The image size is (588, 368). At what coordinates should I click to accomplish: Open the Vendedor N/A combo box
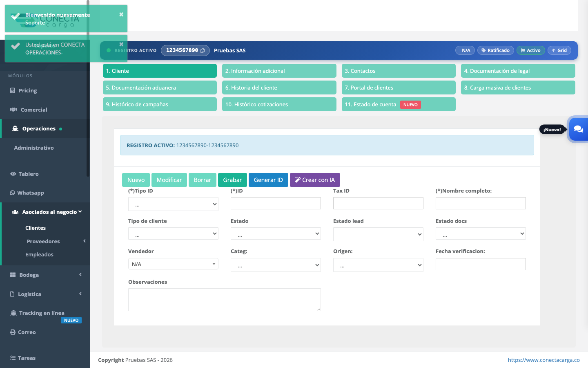(173, 264)
